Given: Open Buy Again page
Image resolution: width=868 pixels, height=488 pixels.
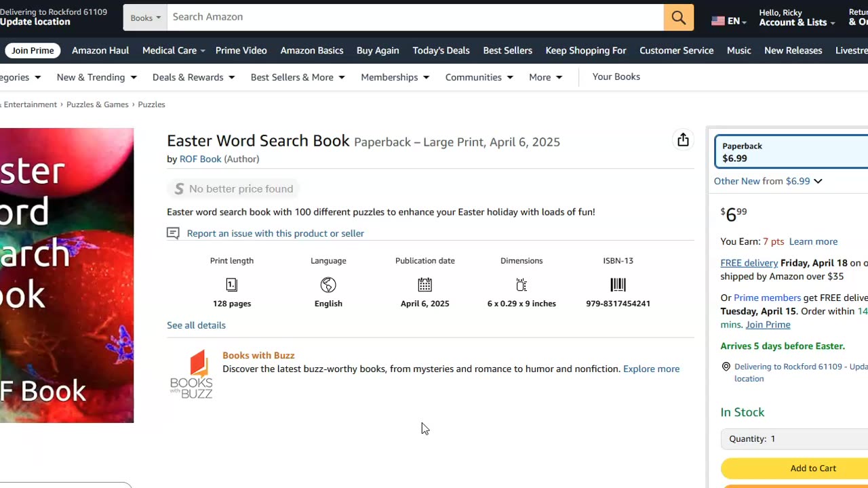Looking at the screenshot, I should [x=378, y=50].
